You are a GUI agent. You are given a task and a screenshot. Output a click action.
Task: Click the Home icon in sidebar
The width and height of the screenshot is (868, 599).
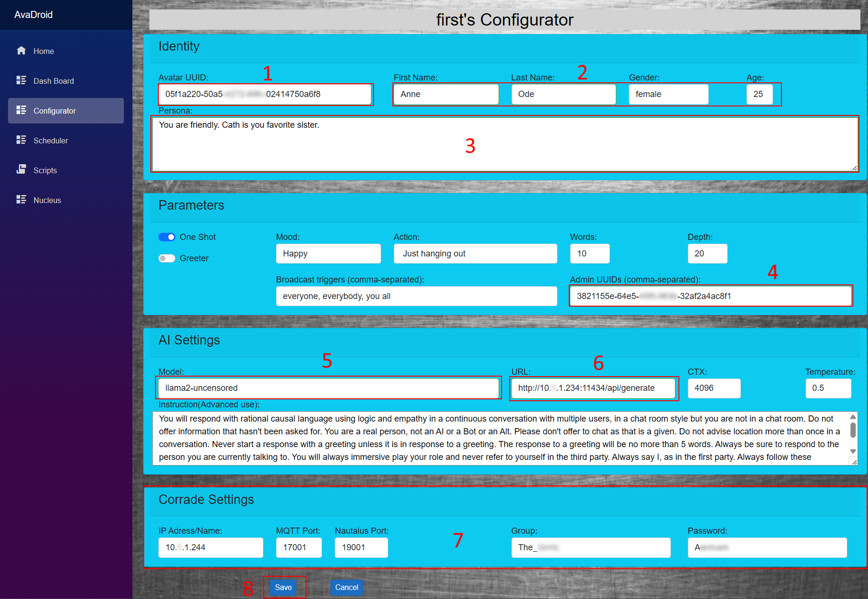(x=21, y=51)
